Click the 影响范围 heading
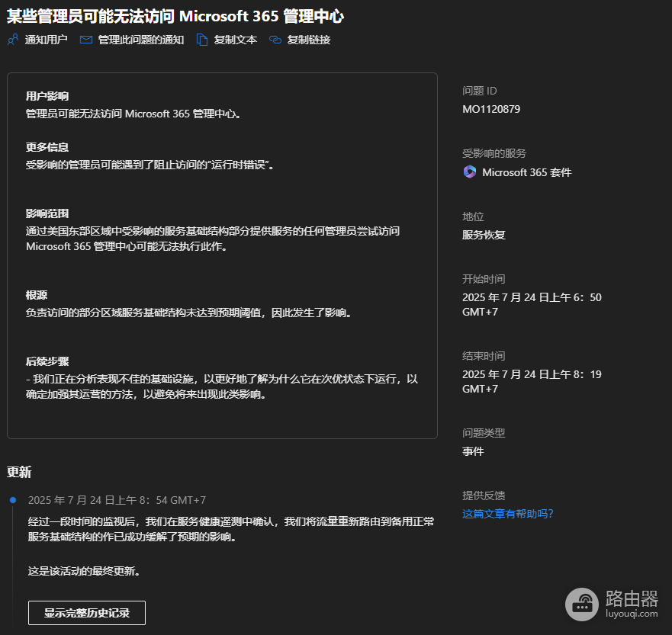This screenshot has width=672, height=635. coord(47,213)
